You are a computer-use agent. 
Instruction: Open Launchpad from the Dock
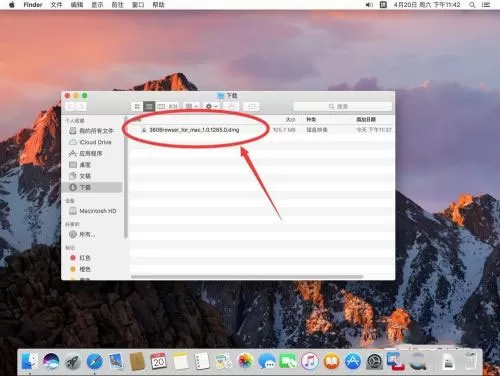click(73, 361)
